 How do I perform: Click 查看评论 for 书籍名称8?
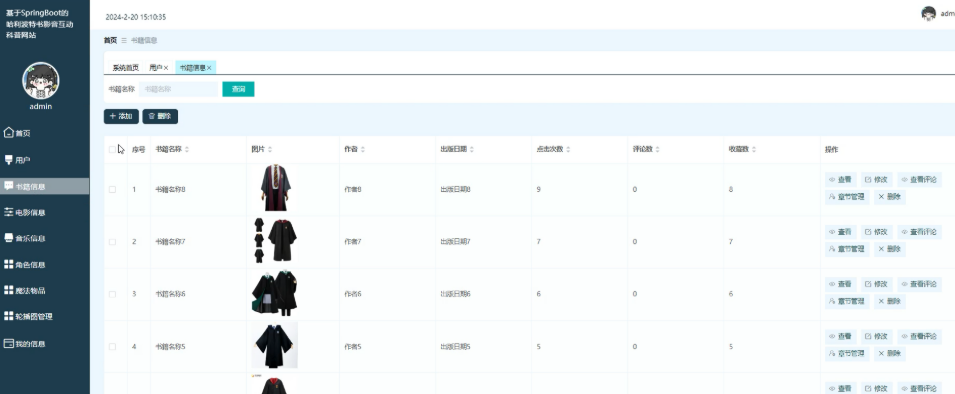pos(919,180)
